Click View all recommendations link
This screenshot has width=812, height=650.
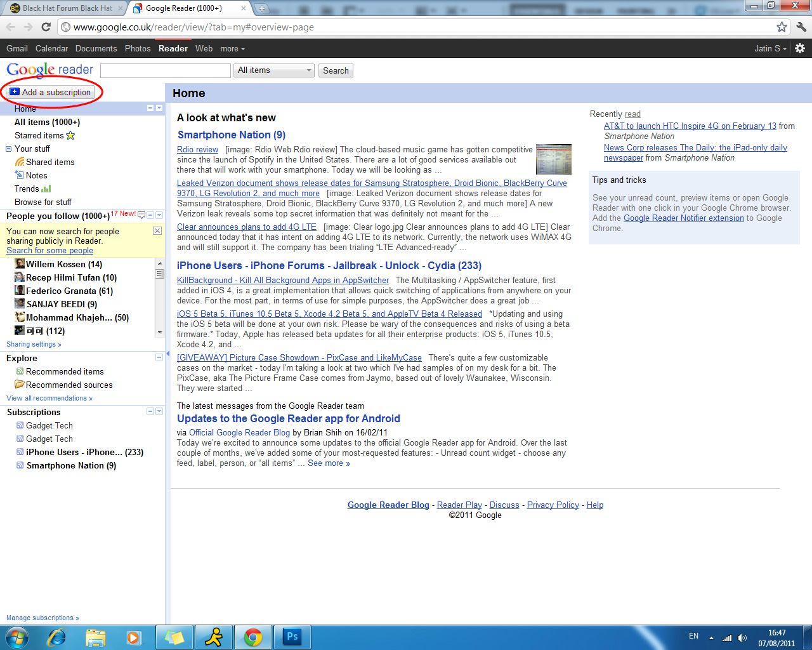click(x=49, y=398)
